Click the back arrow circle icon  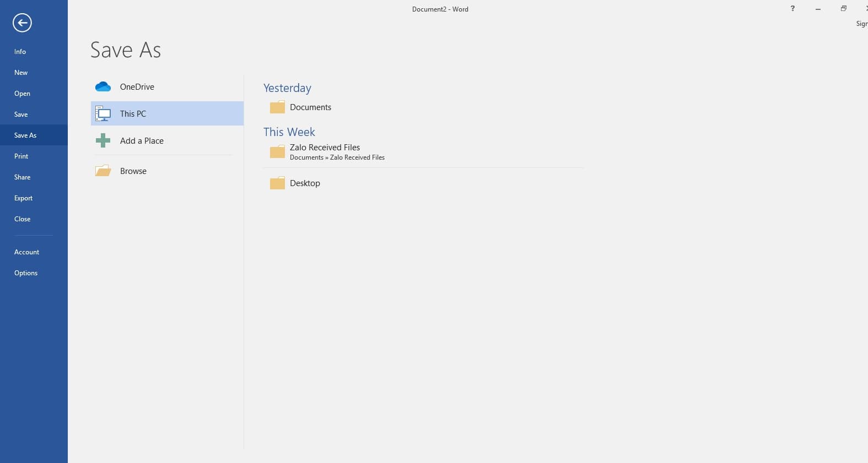(x=22, y=23)
